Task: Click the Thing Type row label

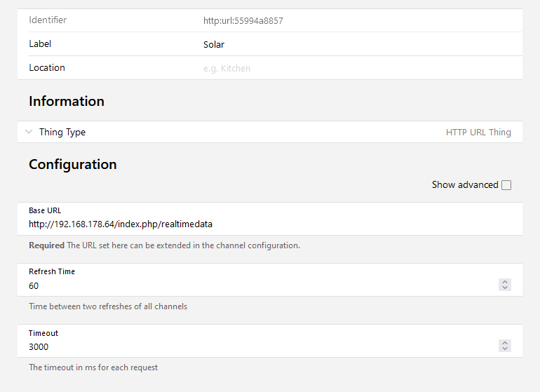Action: coord(62,132)
